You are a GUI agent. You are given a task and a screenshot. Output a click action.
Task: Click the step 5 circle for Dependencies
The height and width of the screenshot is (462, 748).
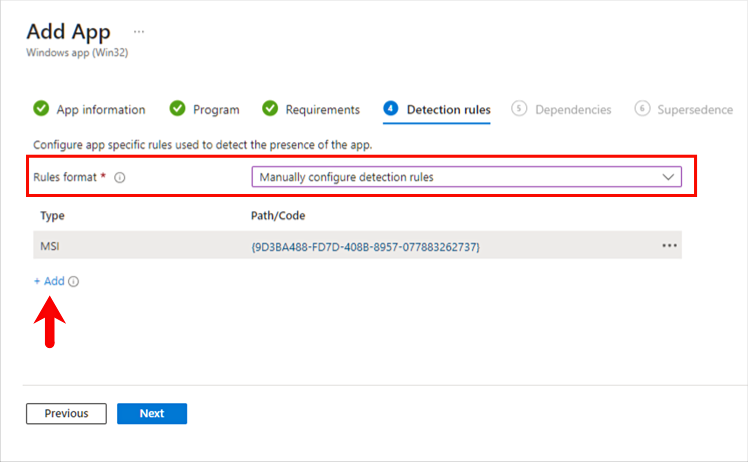pos(519,109)
